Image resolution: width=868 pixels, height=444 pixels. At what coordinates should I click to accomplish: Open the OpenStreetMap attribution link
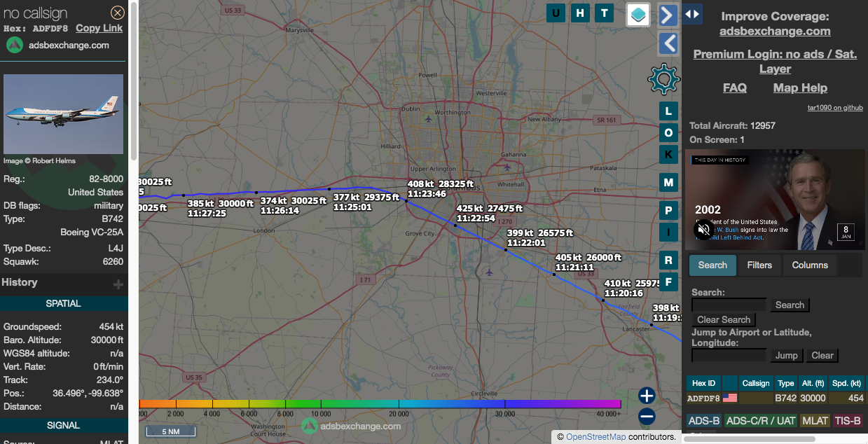pos(596,437)
